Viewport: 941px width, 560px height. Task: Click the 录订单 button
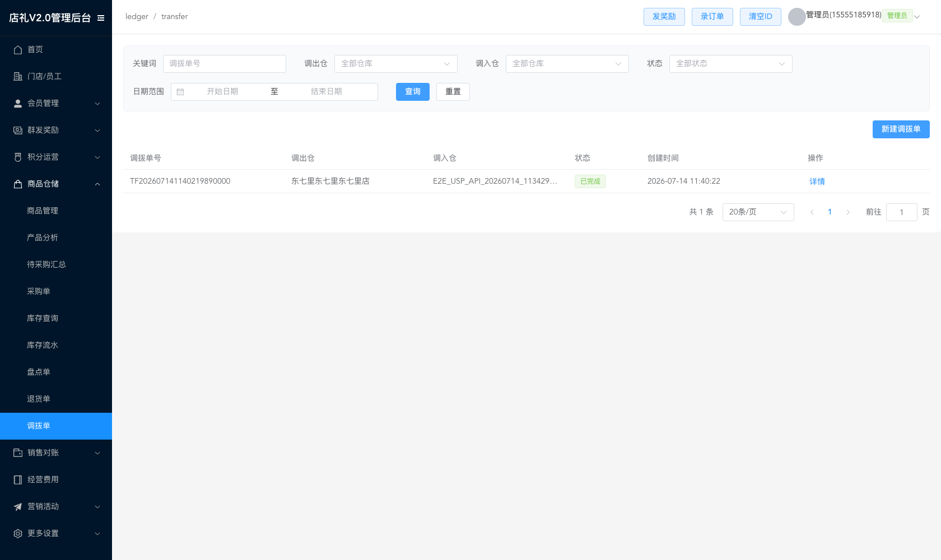(x=712, y=17)
